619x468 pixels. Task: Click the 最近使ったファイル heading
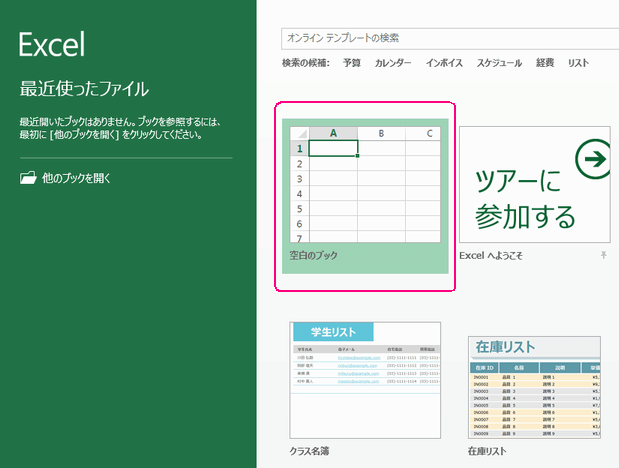pos(84,88)
